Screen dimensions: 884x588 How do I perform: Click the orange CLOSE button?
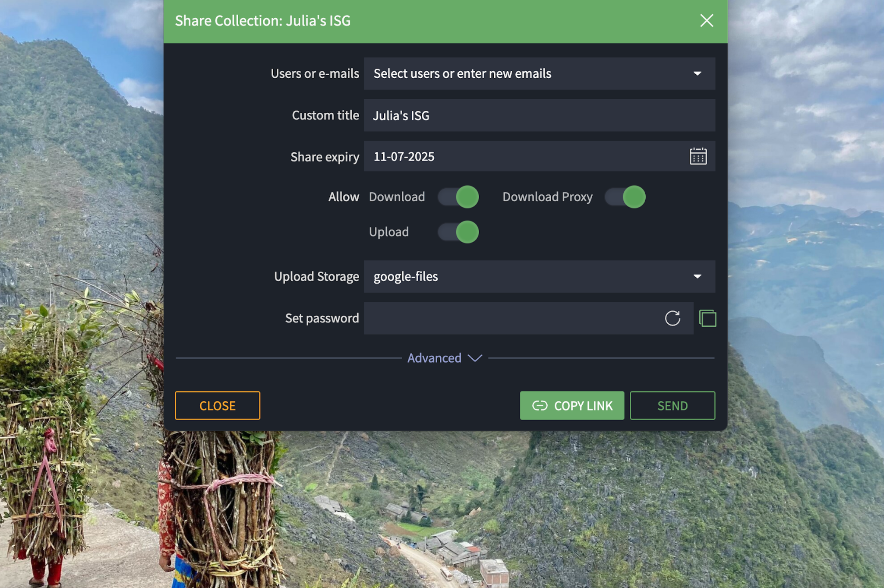click(x=217, y=405)
